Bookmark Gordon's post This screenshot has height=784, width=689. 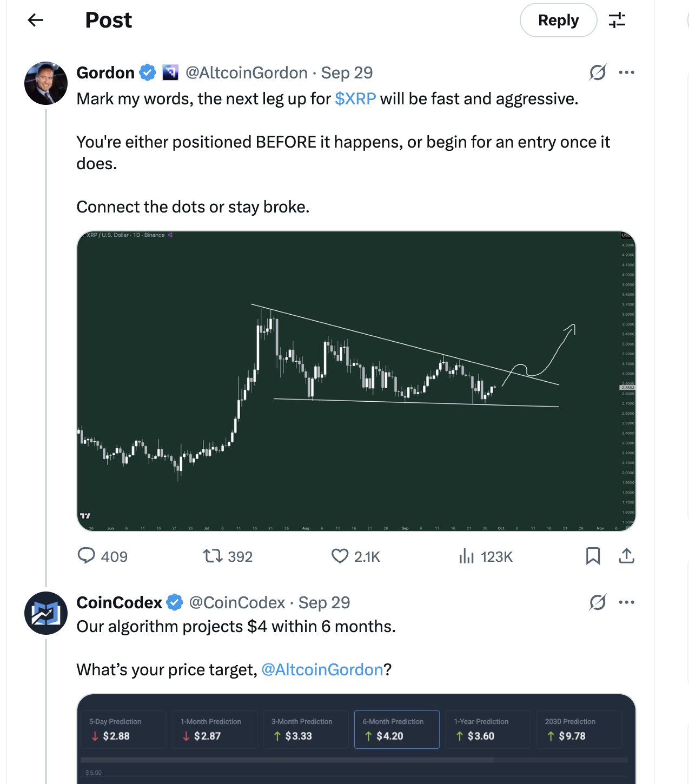tap(593, 556)
